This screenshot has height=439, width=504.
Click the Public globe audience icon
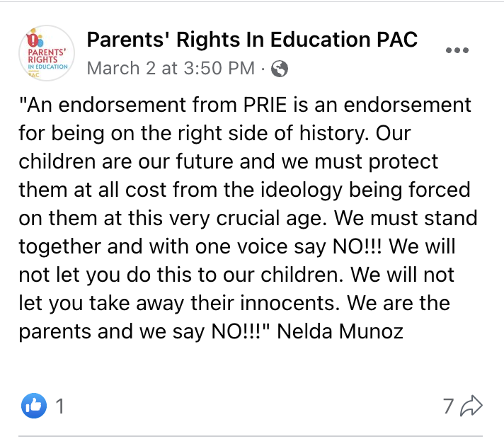[280, 69]
